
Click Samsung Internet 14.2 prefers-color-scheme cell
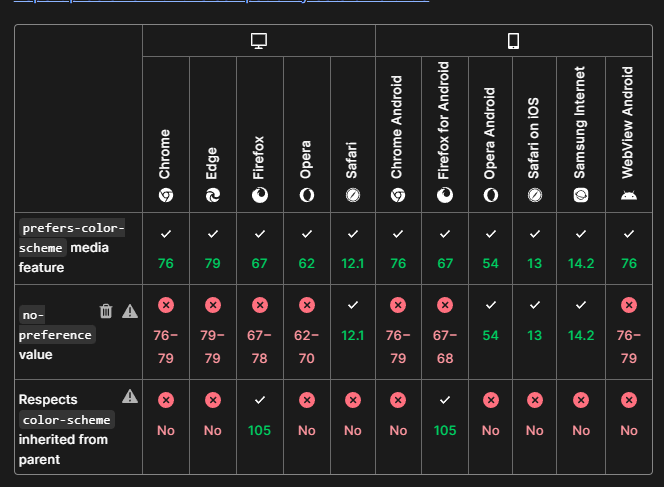pyautogui.click(x=581, y=248)
